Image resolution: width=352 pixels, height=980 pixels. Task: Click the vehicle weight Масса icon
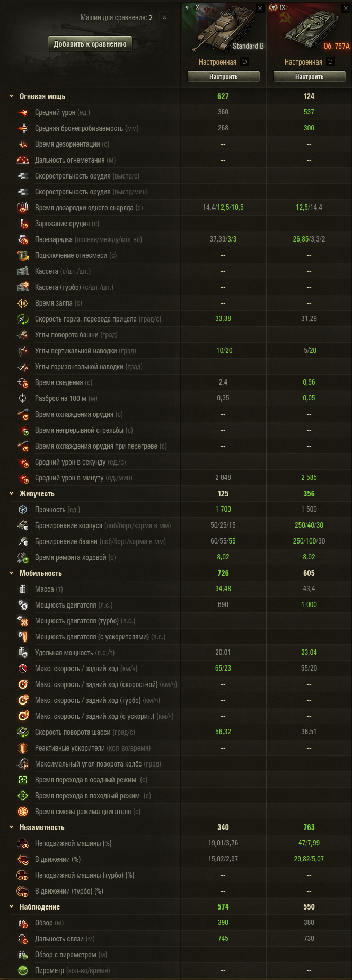click(x=23, y=589)
